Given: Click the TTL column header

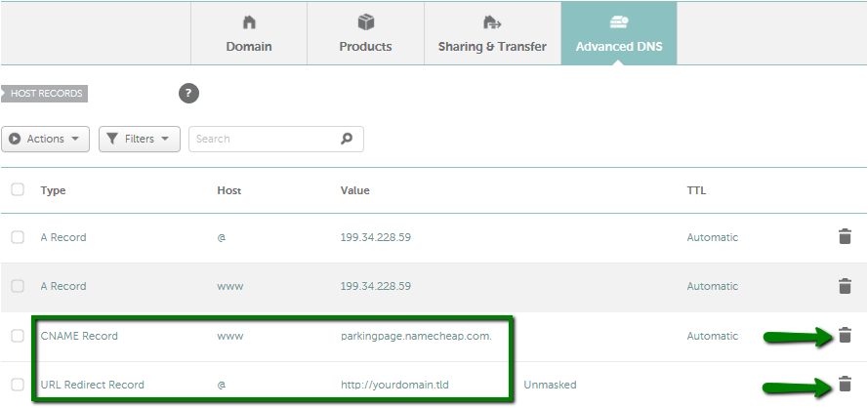Looking at the screenshot, I should pos(696,190).
